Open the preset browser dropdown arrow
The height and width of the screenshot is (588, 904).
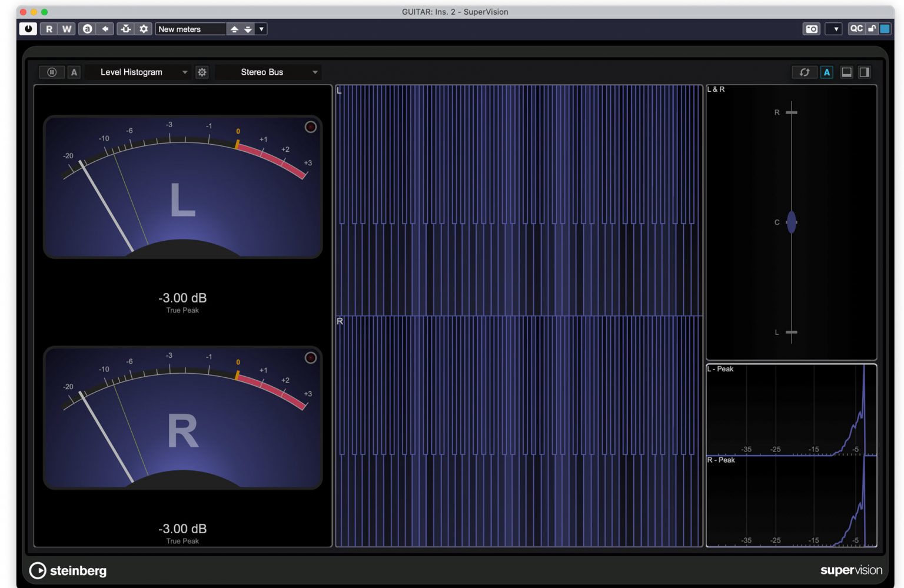[261, 29]
